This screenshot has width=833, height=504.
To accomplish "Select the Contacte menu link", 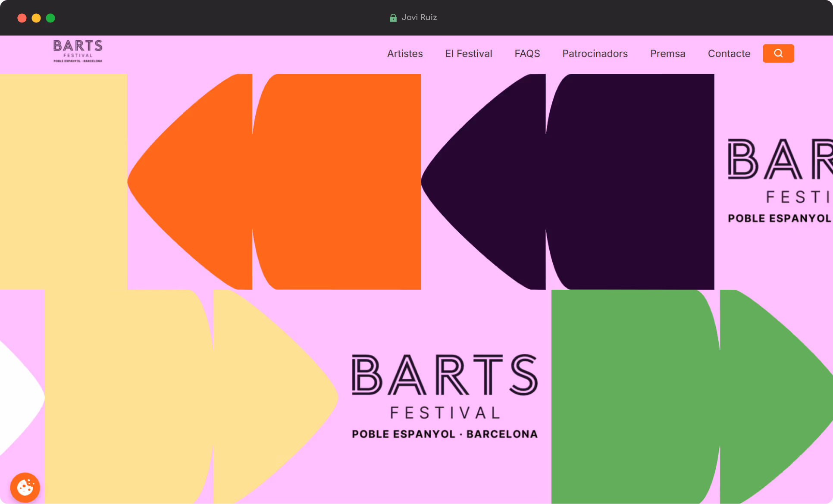I will coord(729,53).
